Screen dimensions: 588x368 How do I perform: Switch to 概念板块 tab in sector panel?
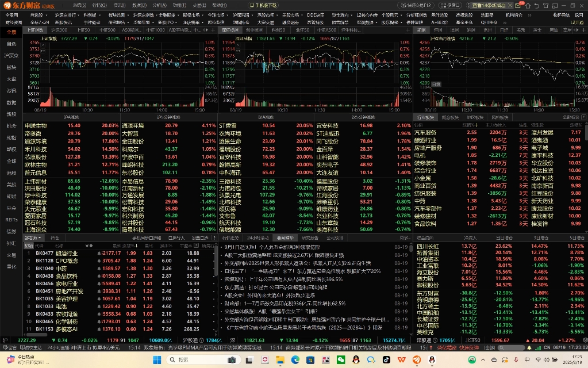450,117
